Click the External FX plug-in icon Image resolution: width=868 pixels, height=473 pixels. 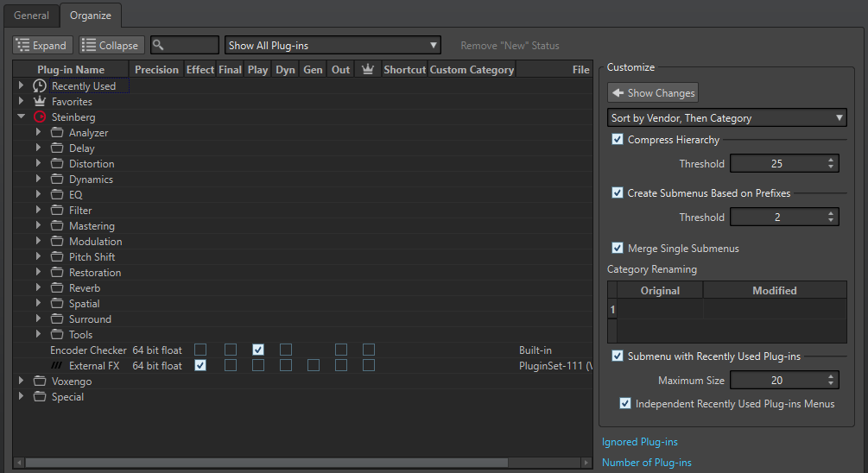[58, 366]
